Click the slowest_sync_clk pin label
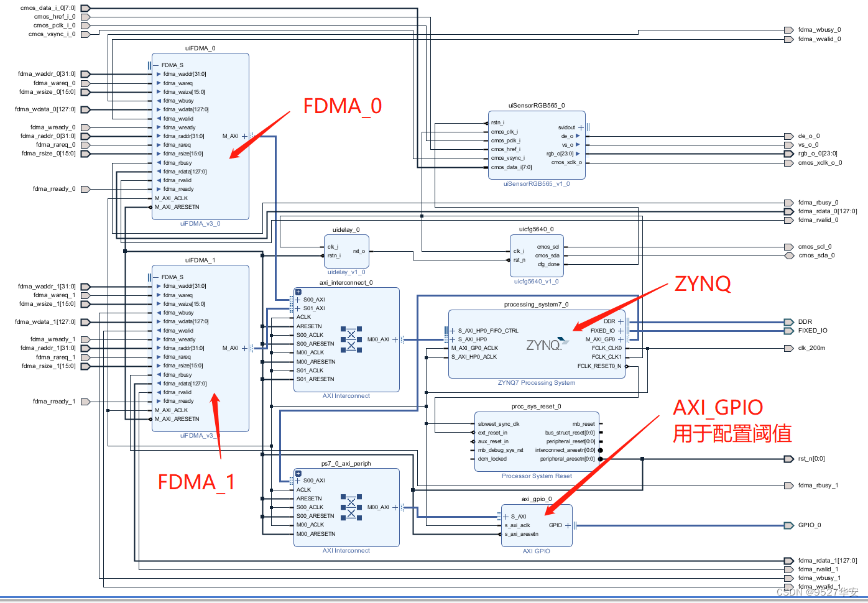The height and width of the screenshot is (603, 868). (499, 424)
